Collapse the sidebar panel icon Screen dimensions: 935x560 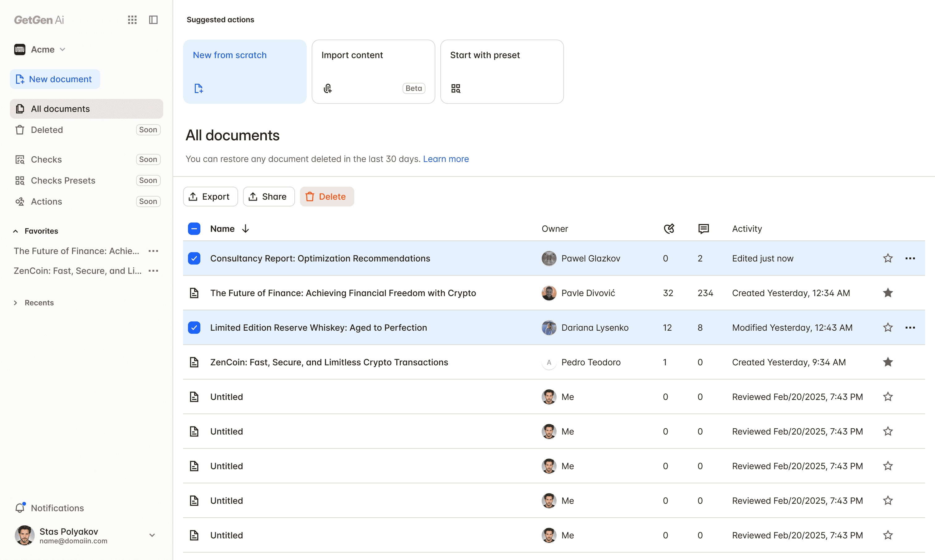(153, 19)
